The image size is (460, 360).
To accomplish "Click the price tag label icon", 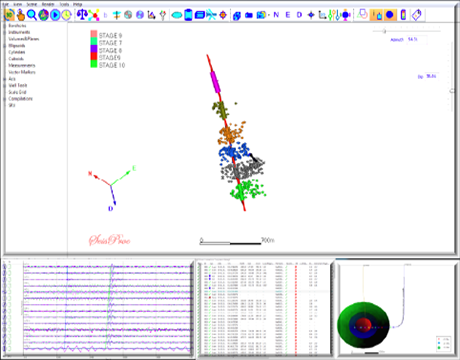I will click(416, 15).
